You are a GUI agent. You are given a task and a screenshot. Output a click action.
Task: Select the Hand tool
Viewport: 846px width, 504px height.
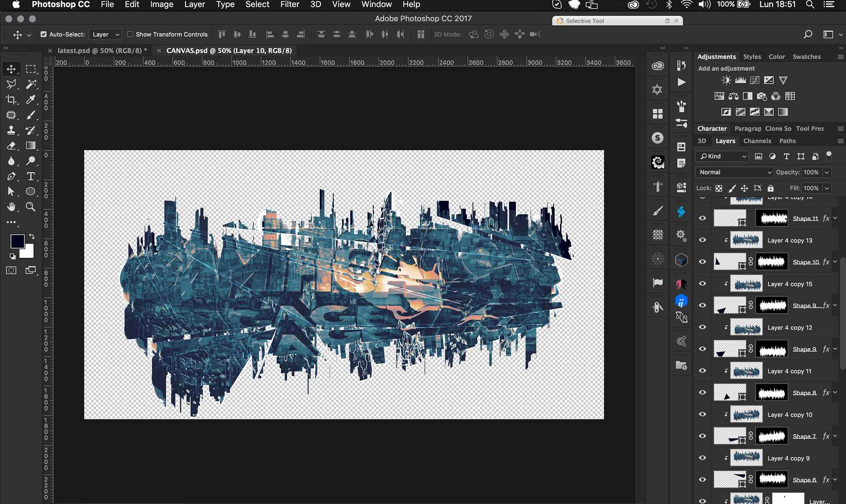(x=11, y=207)
